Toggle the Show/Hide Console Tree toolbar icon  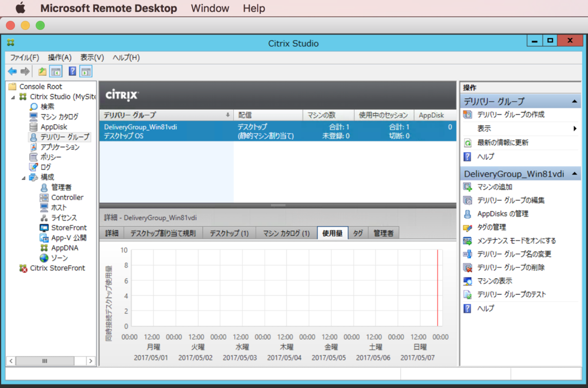(56, 71)
